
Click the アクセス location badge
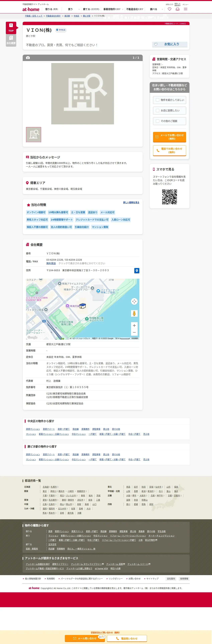coord(61,30)
